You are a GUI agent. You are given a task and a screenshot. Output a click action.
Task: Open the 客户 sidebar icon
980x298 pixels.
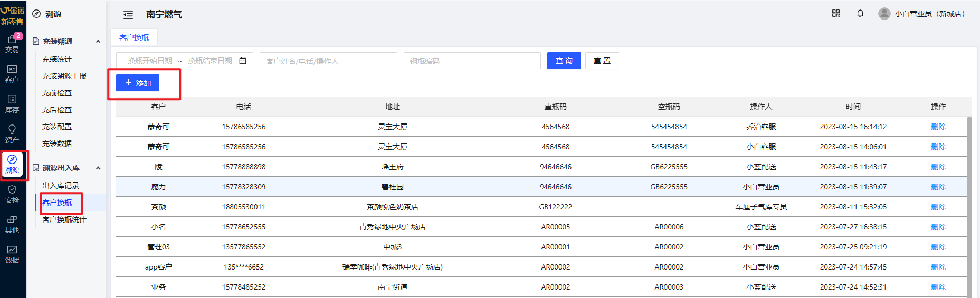click(x=12, y=74)
